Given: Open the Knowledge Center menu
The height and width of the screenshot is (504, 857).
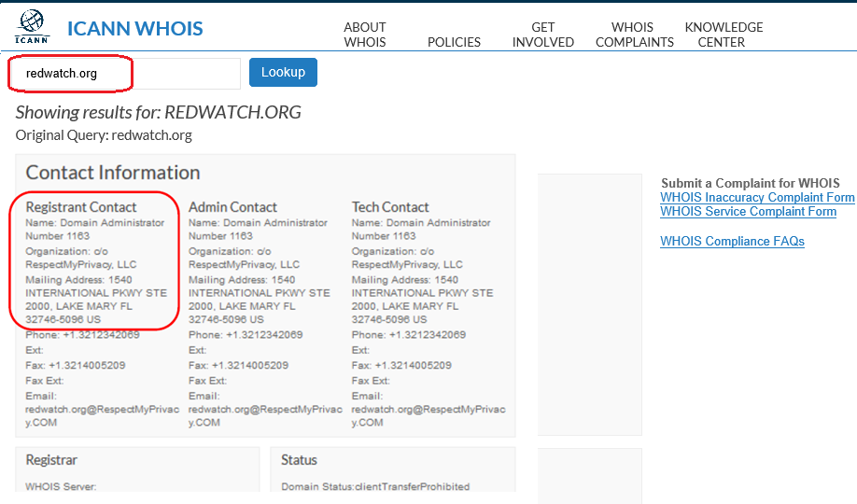Looking at the screenshot, I should click(724, 35).
